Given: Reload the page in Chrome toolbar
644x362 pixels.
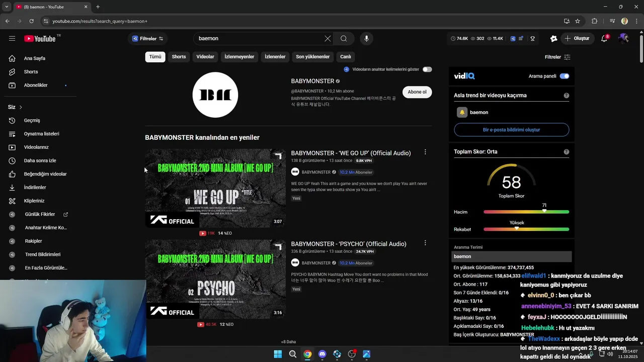Looking at the screenshot, I should point(31,21).
